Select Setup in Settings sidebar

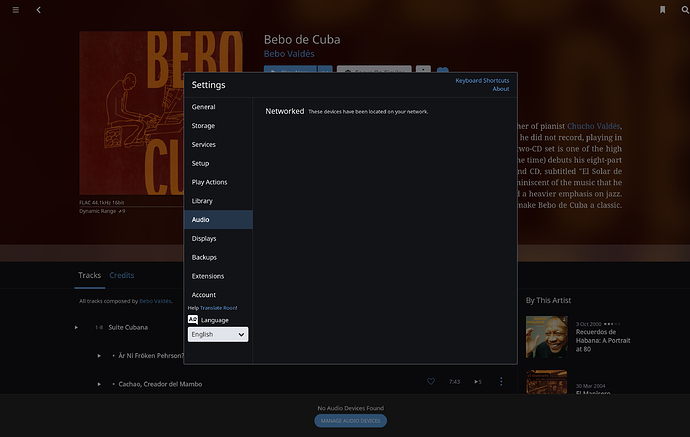218,163
